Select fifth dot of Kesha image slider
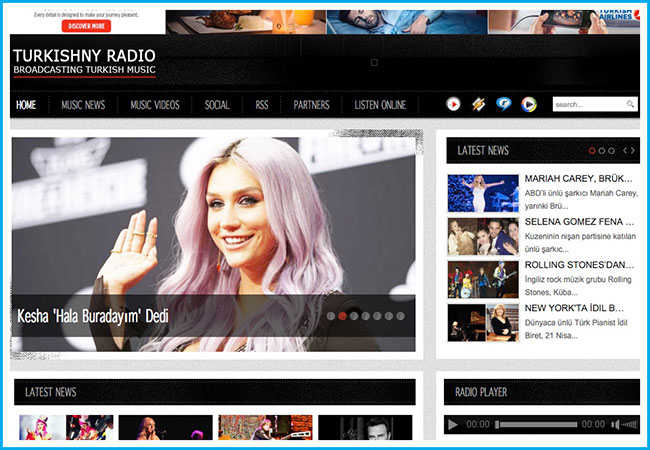 377,316
